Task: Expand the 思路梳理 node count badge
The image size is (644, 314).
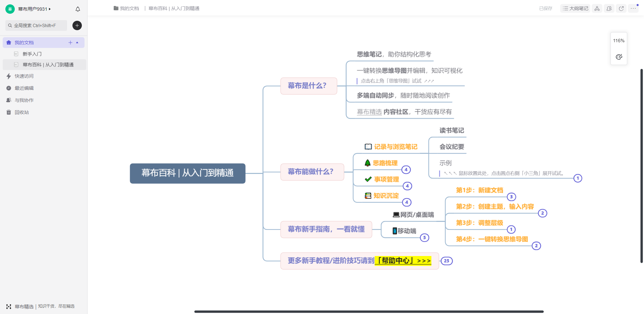Action: coord(406,170)
